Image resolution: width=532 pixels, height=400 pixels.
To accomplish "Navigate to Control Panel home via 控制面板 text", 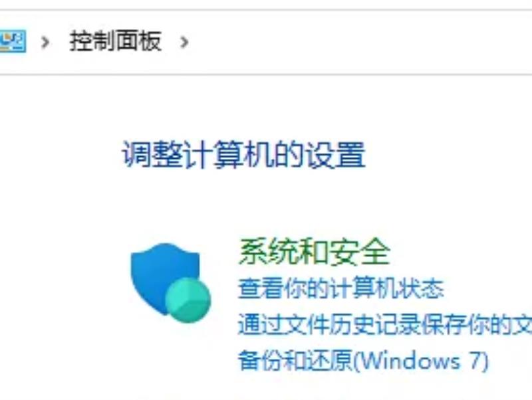I will click(x=115, y=41).
